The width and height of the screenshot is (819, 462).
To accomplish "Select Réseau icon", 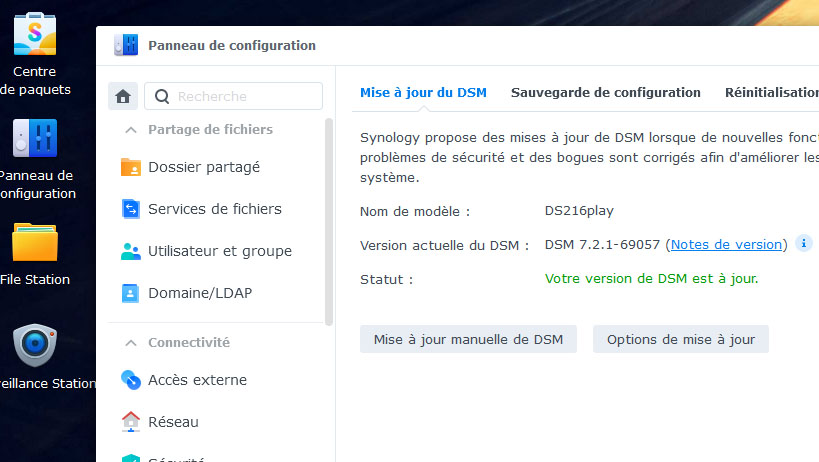I will pyautogui.click(x=131, y=422).
